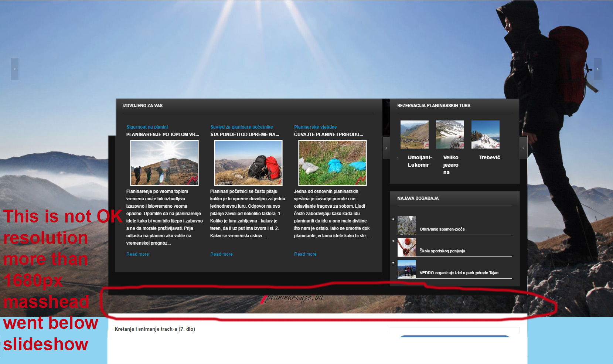Image resolution: width=613 pixels, height=364 pixels.
Task: Open the Trebević tour thumbnail
Action: point(486,135)
